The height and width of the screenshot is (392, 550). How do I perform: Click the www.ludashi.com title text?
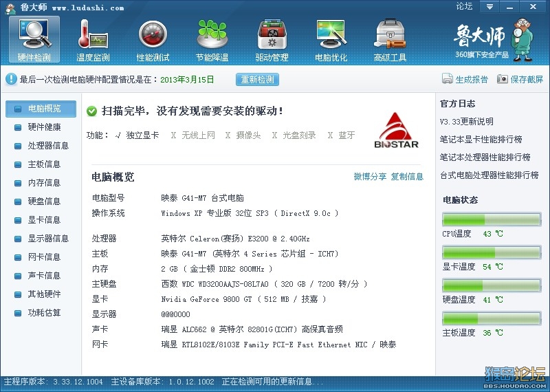(x=88, y=8)
